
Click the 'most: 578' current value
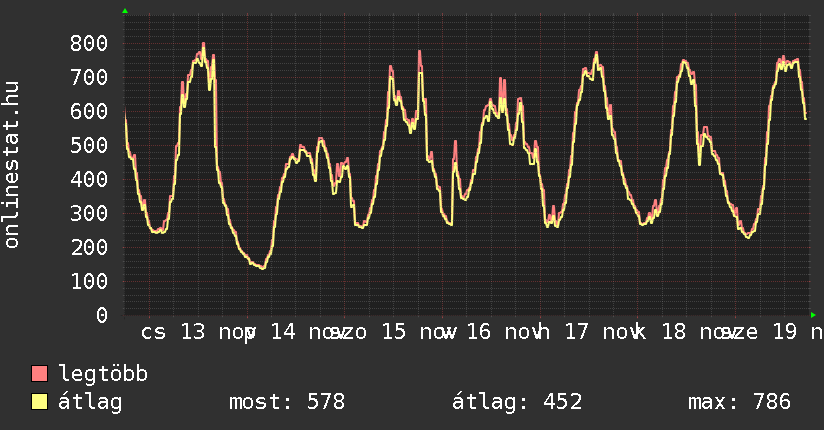point(286,402)
